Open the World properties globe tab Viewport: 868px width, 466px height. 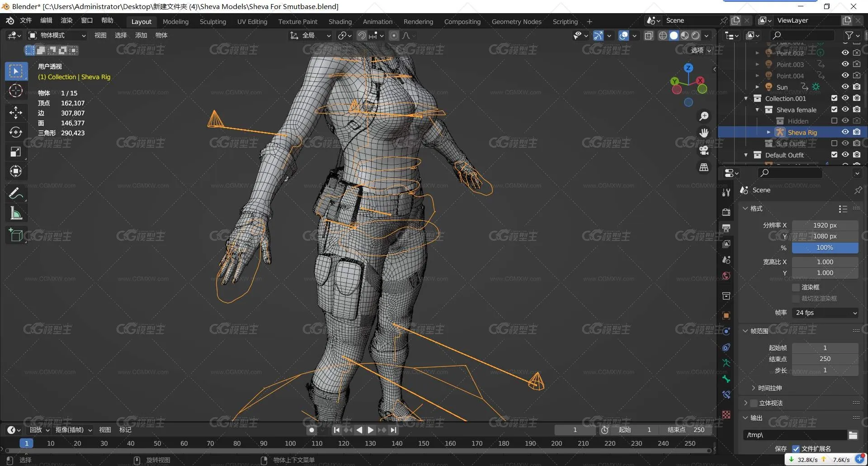coord(726,276)
